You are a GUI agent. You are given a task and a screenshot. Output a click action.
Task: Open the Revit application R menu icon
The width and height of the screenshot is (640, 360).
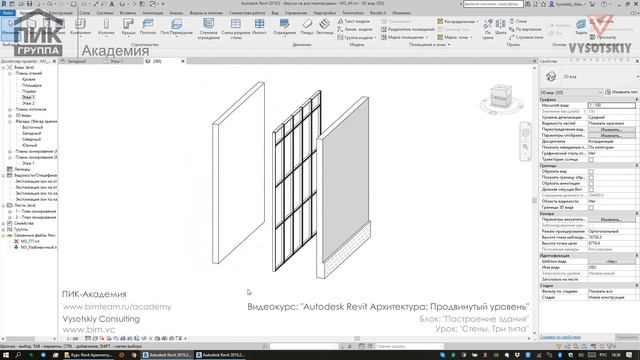pyautogui.click(x=4, y=4)
